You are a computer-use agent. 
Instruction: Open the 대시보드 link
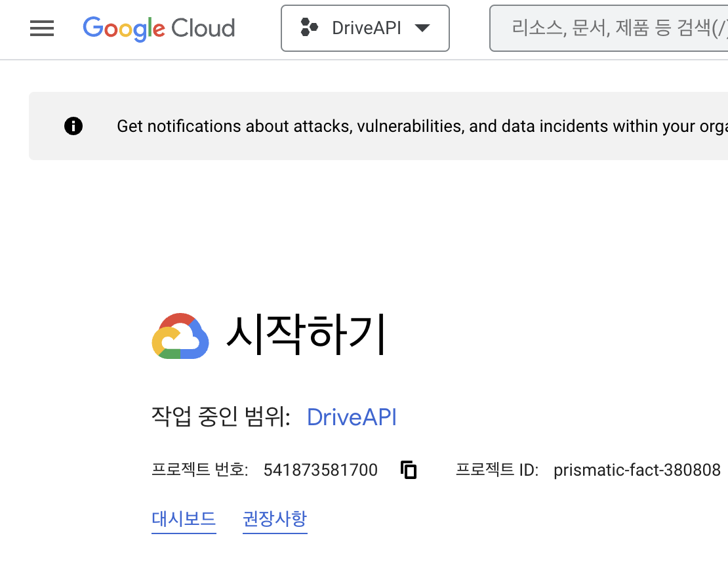tap(184, 519)
